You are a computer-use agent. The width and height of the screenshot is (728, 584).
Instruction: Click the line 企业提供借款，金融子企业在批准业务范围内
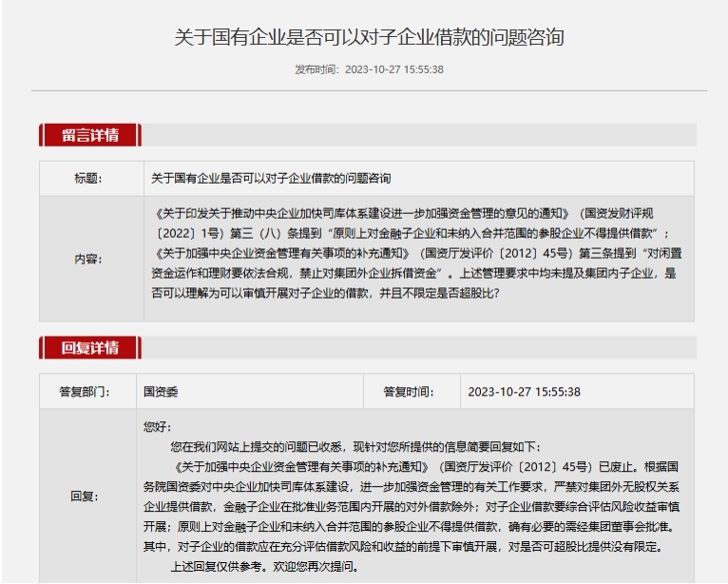tap(412, 507)
